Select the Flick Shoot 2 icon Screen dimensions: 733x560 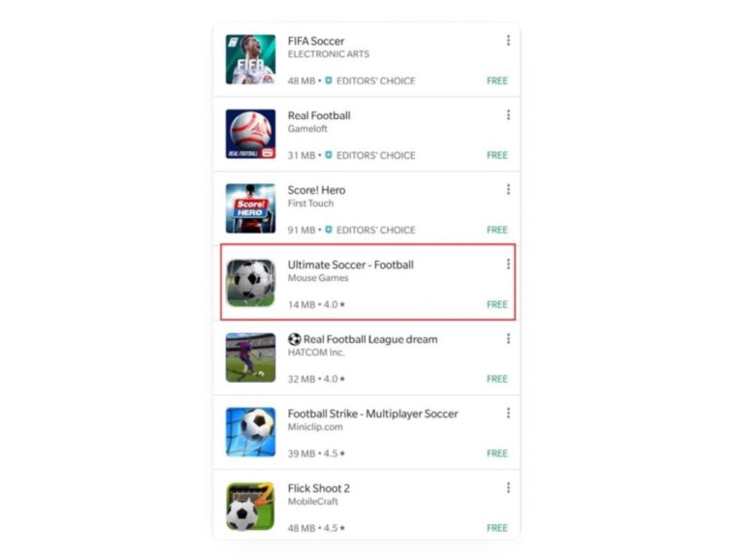point(250,507)
